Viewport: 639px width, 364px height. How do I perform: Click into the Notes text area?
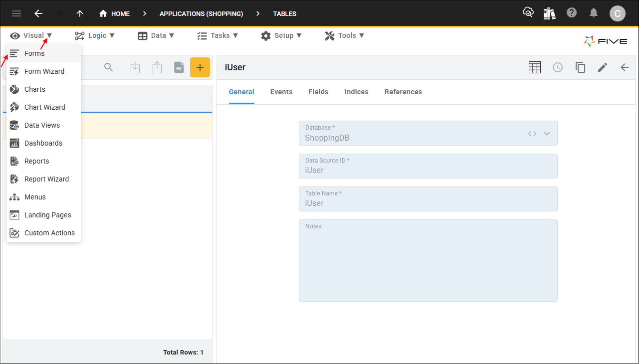pos(428,264)
